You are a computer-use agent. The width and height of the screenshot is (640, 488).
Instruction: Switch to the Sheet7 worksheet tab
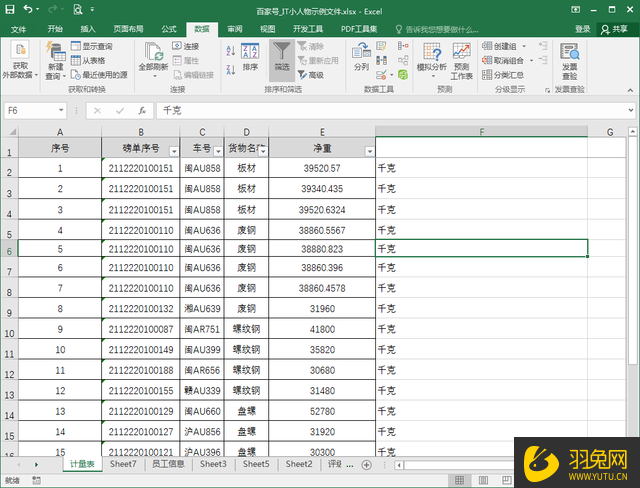click(x=123, y=464)
